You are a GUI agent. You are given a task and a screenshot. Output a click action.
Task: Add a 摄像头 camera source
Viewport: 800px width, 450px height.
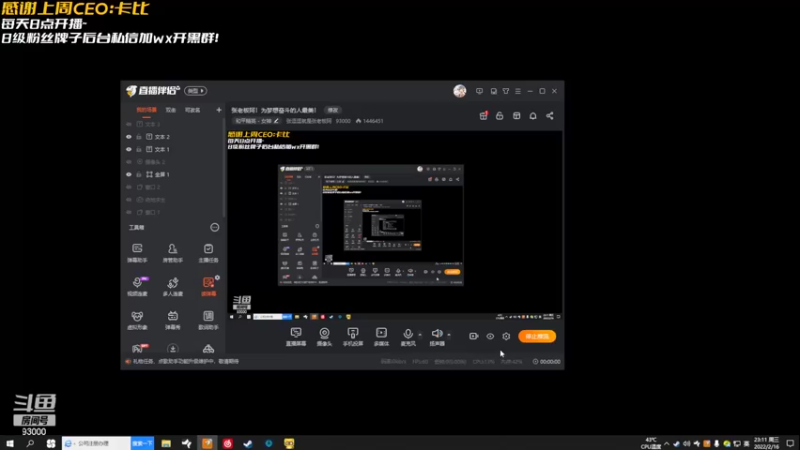point(324,337)
